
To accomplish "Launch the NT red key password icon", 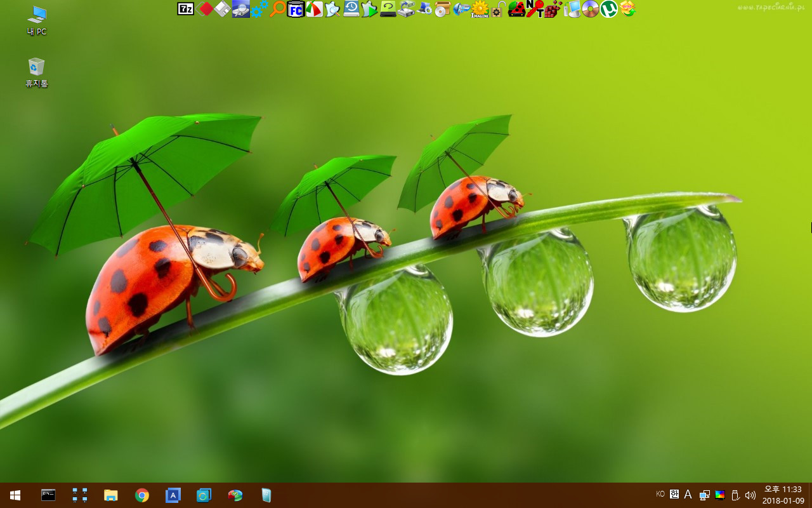I will tap(535, 9).
